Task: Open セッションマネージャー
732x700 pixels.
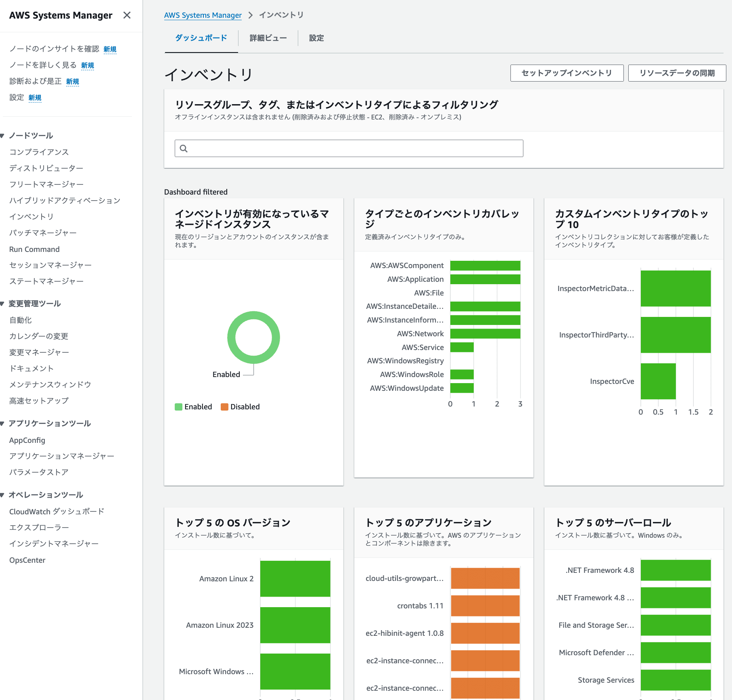Action: [50, 265]
